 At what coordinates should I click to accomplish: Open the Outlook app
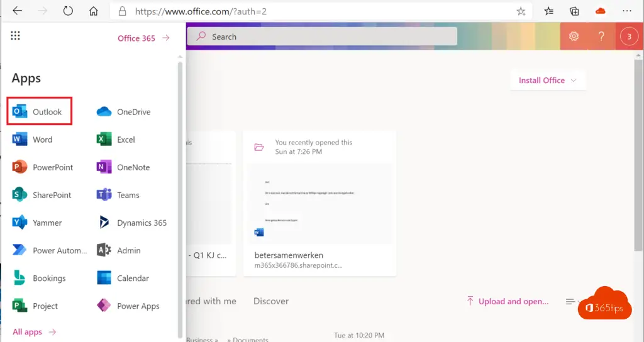pyautogui.click(x=40, y=111)
